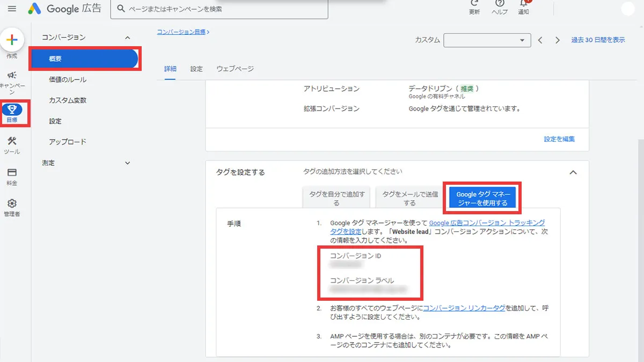This screenshot has width=644, height=362.
Task: Click the 更新 refresh icon
Action: pyautogui.click(x=473, y=4)
